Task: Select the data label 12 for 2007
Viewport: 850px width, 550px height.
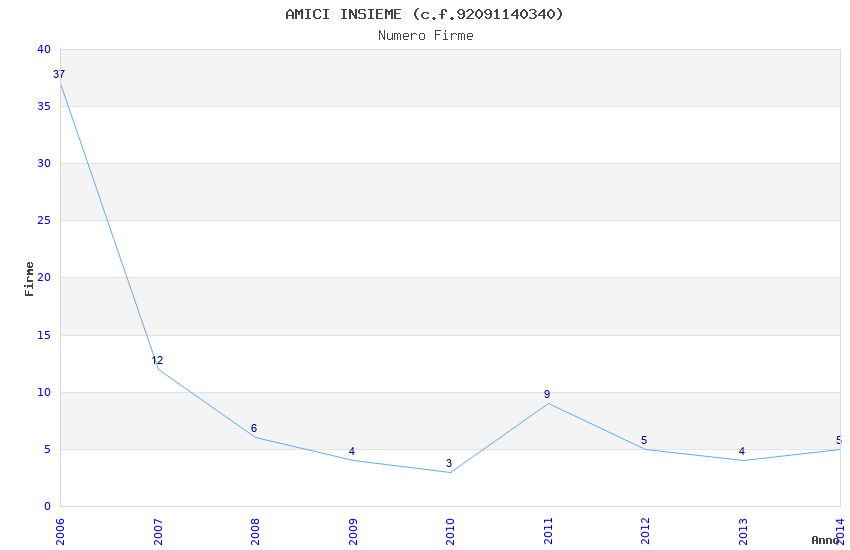Action: click(x=157, y=361)
